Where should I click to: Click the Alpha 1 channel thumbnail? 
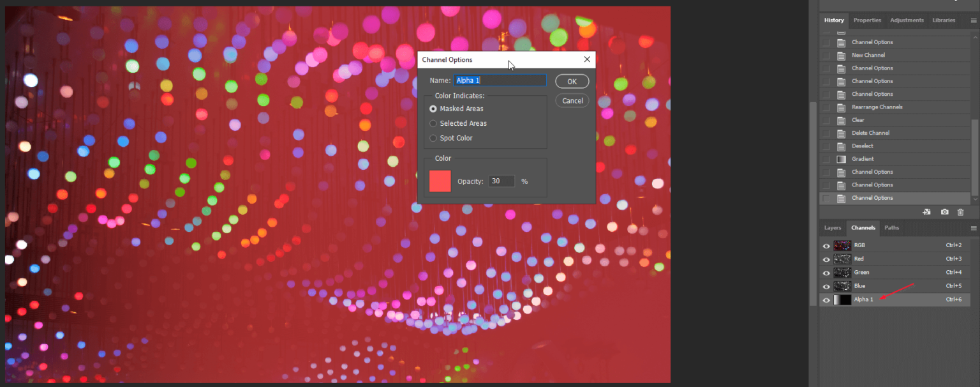pos(842,300)
